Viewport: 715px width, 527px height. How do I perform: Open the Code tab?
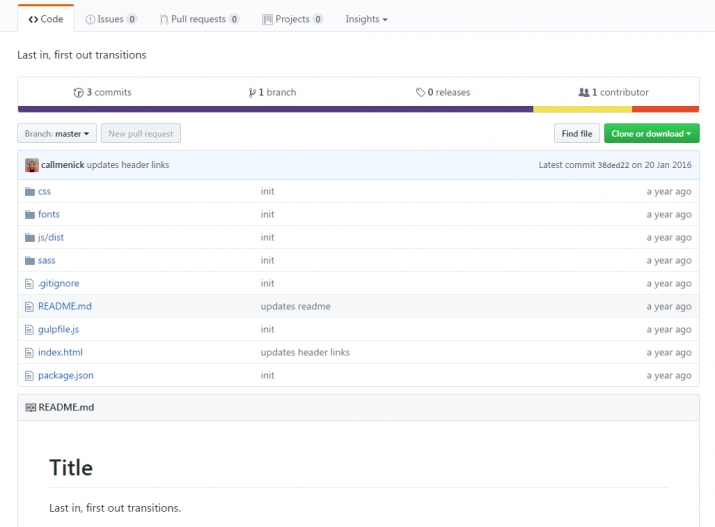click(x=46, y=19)
